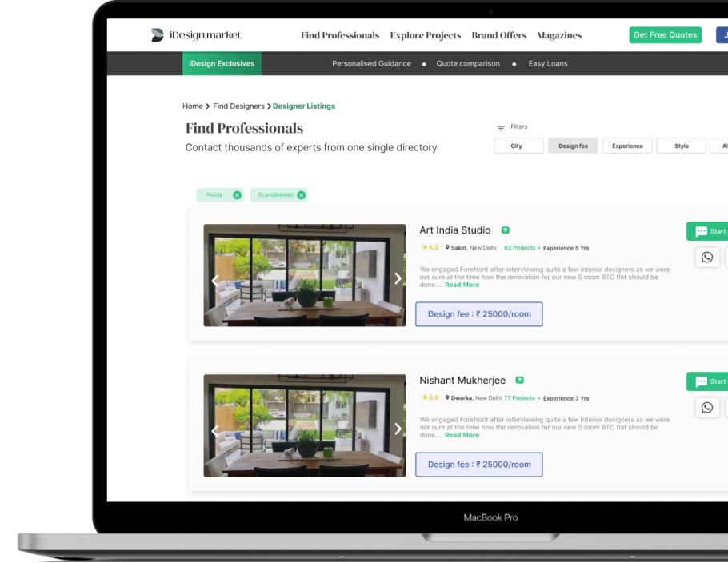This screenshot has height=563, width=728.
Task: Click the verified badge next to Nishant Mukherjee
Action: point(520,380)
